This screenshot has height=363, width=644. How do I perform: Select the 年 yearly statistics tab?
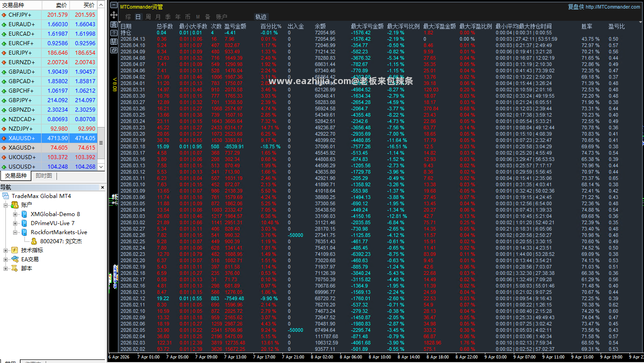tap(178, 17)
